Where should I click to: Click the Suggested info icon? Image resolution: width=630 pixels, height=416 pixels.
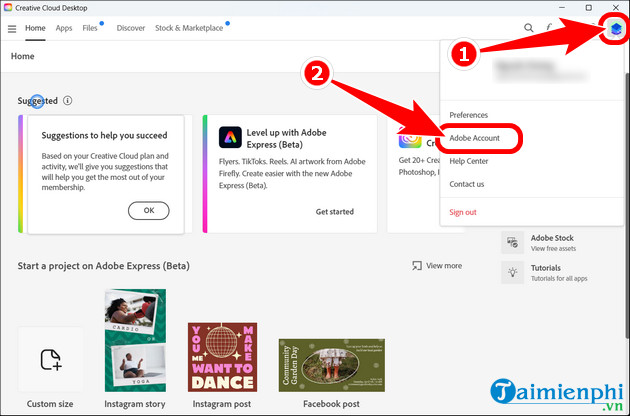(68, 100)
